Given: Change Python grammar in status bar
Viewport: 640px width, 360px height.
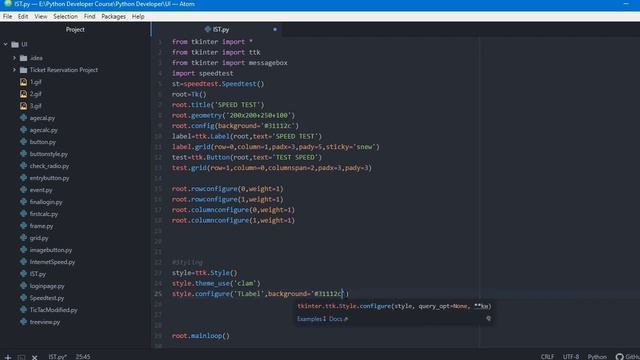Looking at the screenshot, I should pos(597,357).
